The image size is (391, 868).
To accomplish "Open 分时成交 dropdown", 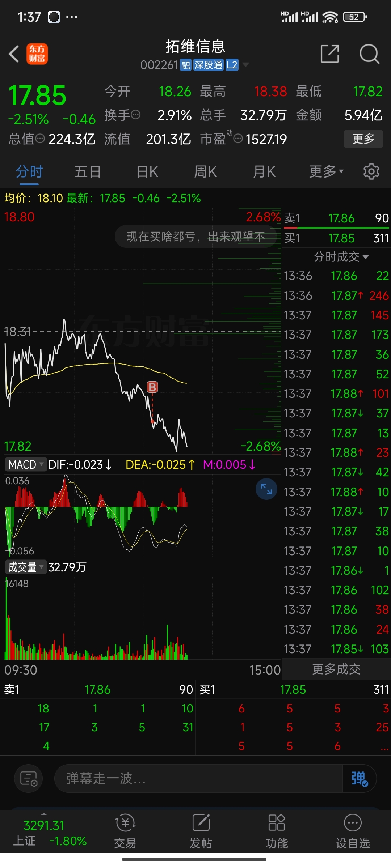I will click(341, 257).
